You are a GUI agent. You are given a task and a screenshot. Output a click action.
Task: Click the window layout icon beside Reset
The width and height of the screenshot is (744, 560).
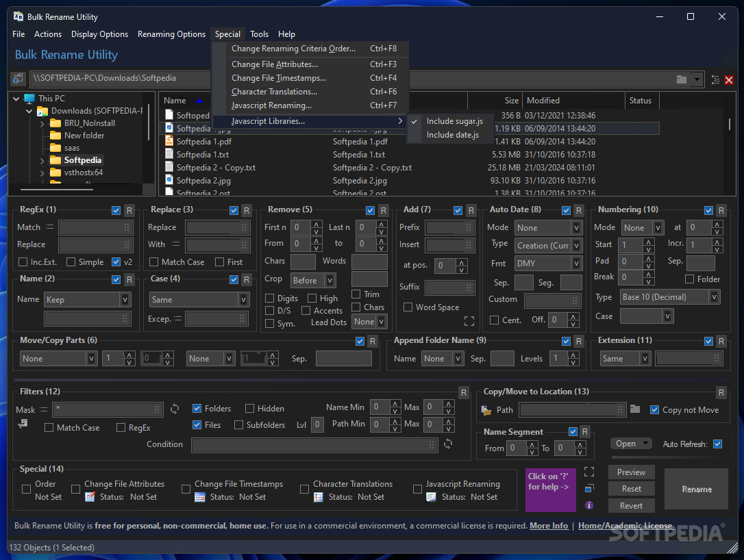[589, 488]
